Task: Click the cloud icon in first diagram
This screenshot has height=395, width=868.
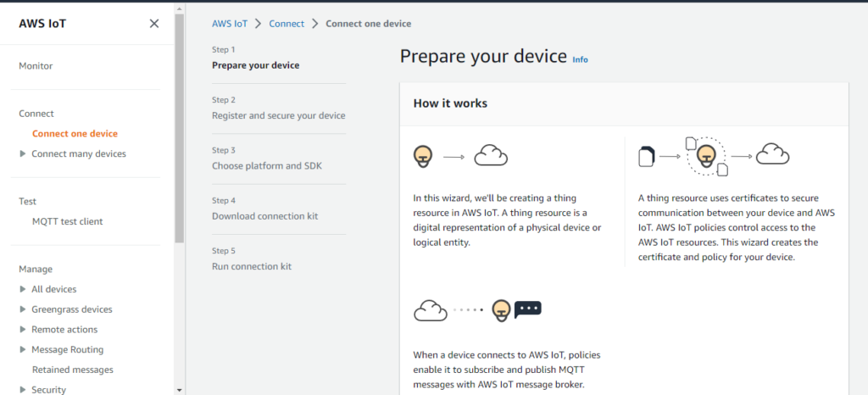Action: [491, 155]
